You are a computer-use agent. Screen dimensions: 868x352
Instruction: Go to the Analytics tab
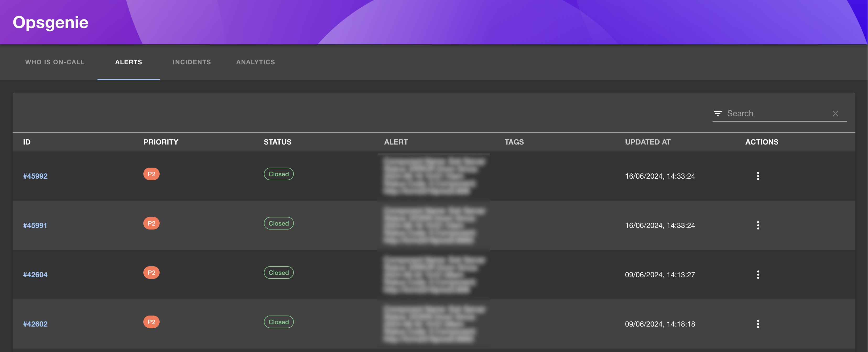click(x=256, y=62)
